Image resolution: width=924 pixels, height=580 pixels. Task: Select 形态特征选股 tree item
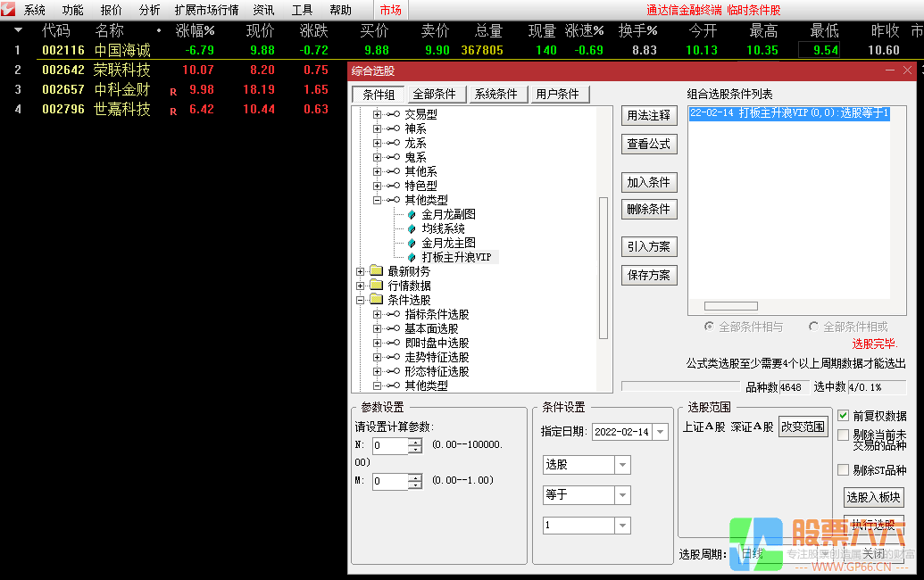click(437, 371)
